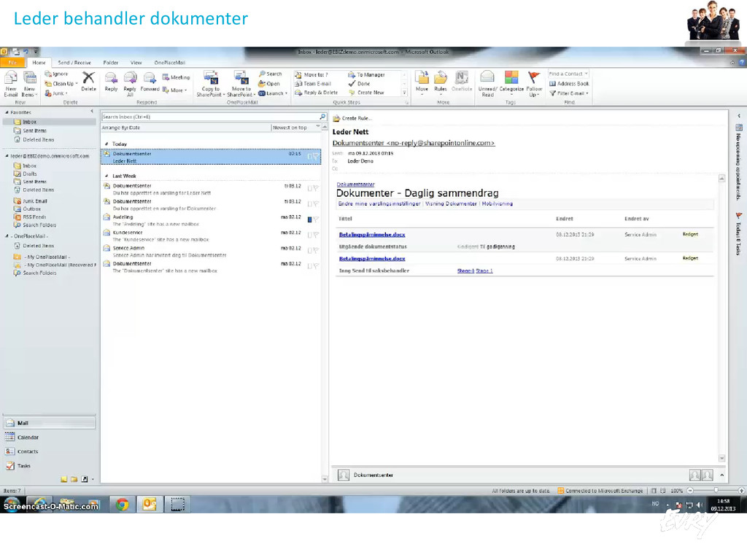The height and width of the screenshot is (560, 747).
Task: Click the zoom slider in status bar
Action: pyautogui.click(x=716, y=491)
